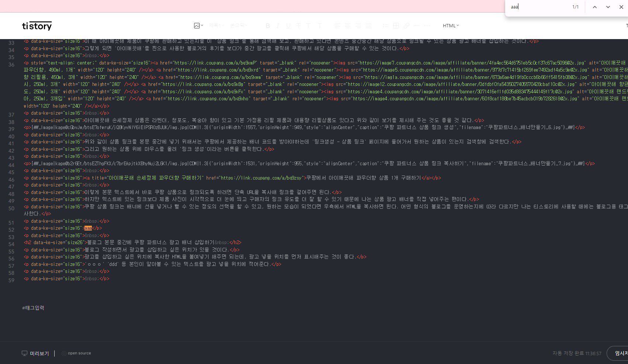
Task: Click image placeholder text on line 39
Action: click(x=303, y=128)
